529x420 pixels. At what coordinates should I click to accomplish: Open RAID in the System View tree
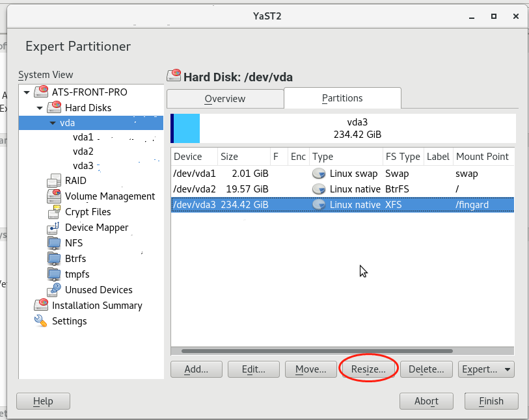tap(75, 181)
